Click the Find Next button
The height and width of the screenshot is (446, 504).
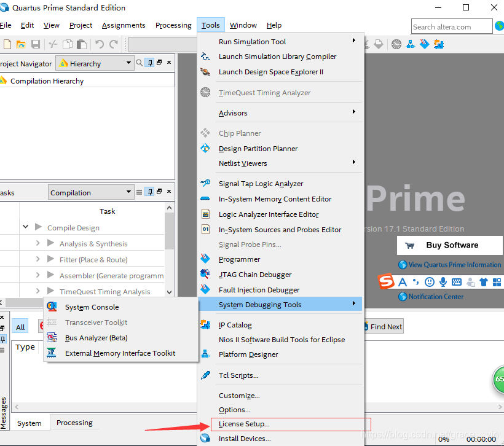pyautogui.click(x=384, y=326)
